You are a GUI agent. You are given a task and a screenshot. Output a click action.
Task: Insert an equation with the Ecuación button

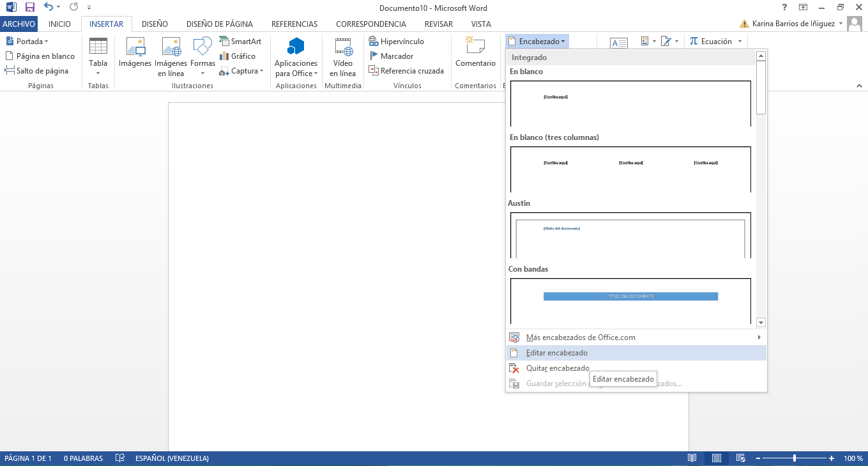tap(711, 41)
